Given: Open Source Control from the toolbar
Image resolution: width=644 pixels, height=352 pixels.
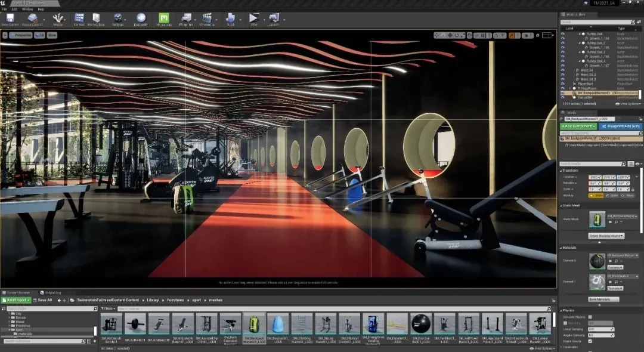Looking at the screenshot, I should coord(32,18).
